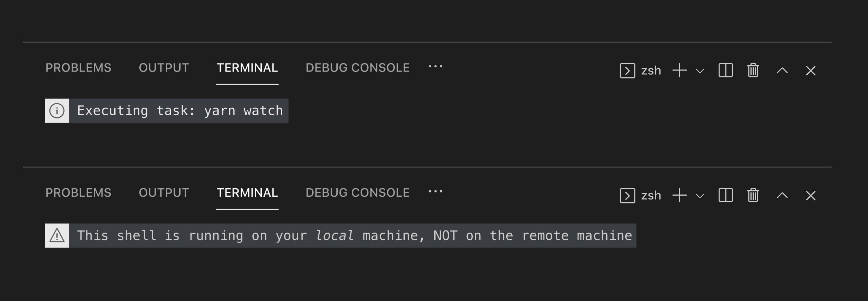Click the split terminal icon in the lower panel

pos(725,195)
